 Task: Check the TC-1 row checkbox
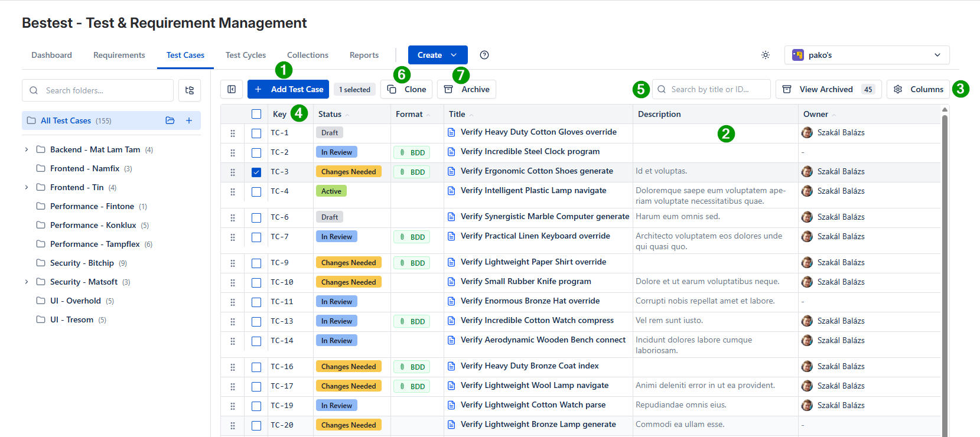tap(256, 133)
